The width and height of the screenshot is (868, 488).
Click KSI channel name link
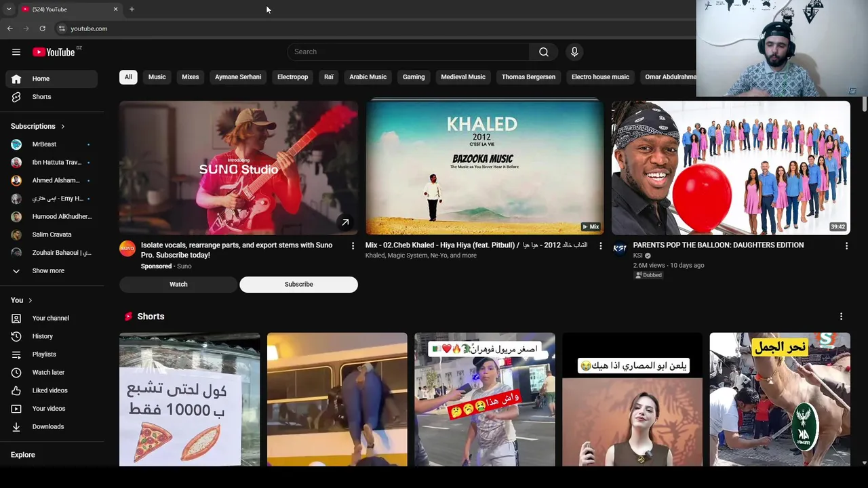(x=637, y=256)
